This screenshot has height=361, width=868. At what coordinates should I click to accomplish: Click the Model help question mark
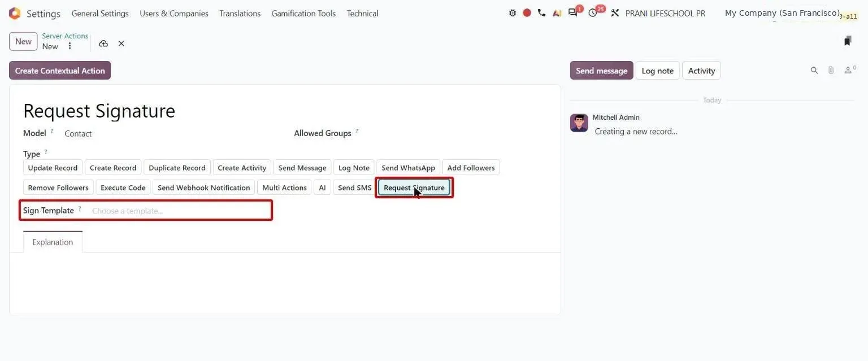[52, 131]
